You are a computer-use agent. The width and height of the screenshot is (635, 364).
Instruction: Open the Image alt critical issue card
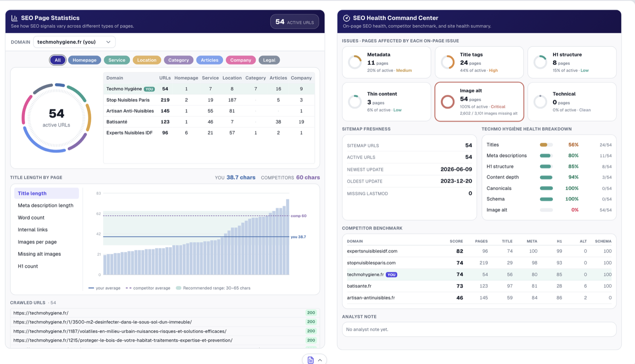click(x=479, y=102)
